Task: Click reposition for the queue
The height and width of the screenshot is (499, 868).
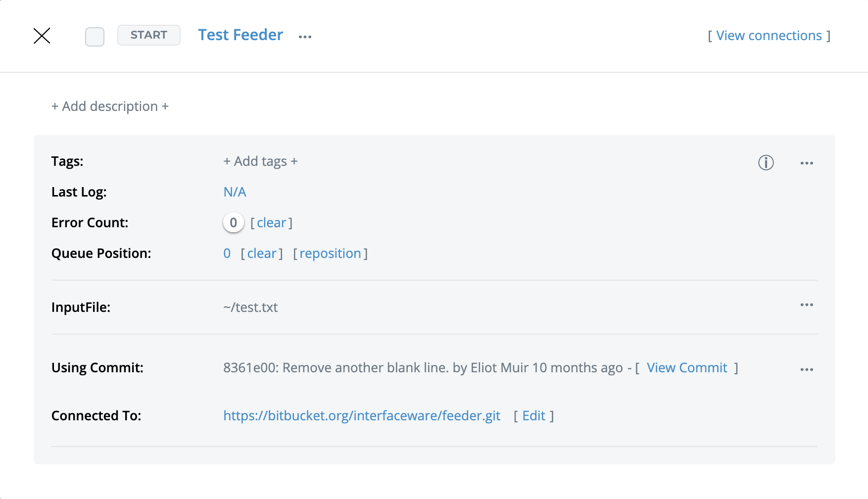Action: coord(330,253)
